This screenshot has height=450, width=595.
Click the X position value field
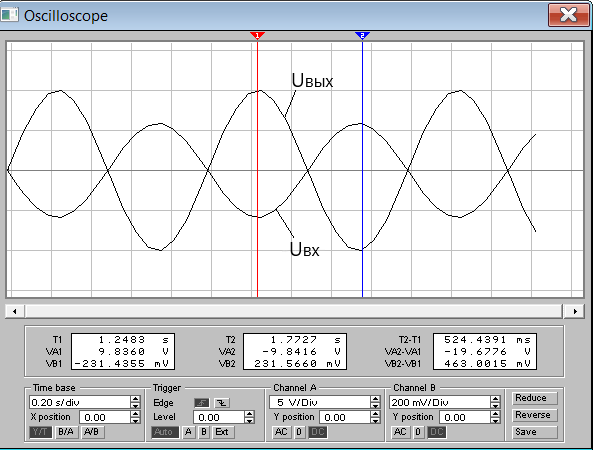[x=105, y=417]
